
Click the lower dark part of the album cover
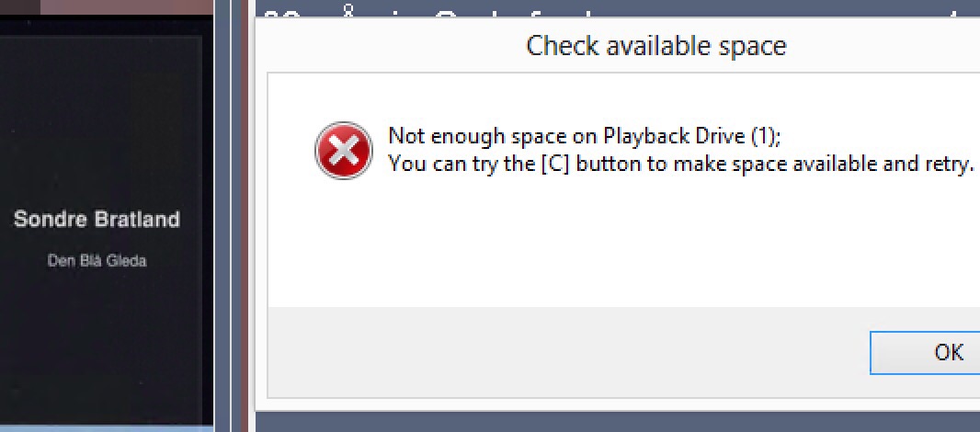click(x=101, y=350)
